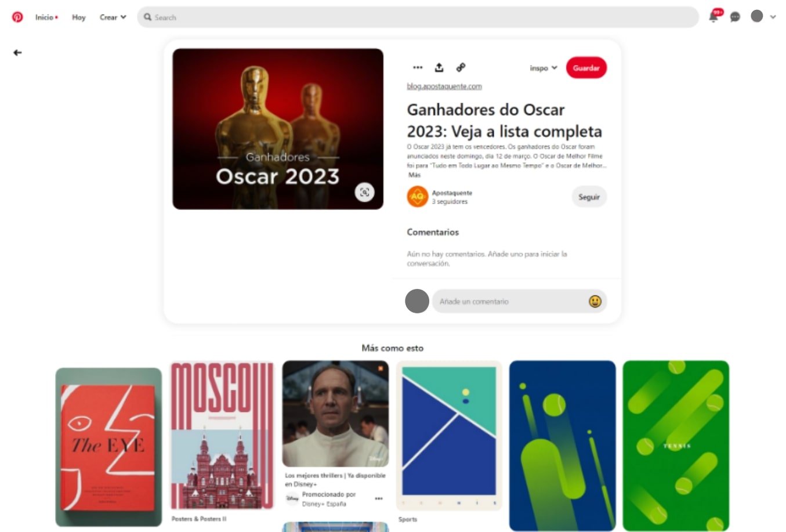Image resolution: width=786 pixels, height=532 pixels.
Task: Open the blog.apostaquente.com link
Action: [x=444, y=86]
